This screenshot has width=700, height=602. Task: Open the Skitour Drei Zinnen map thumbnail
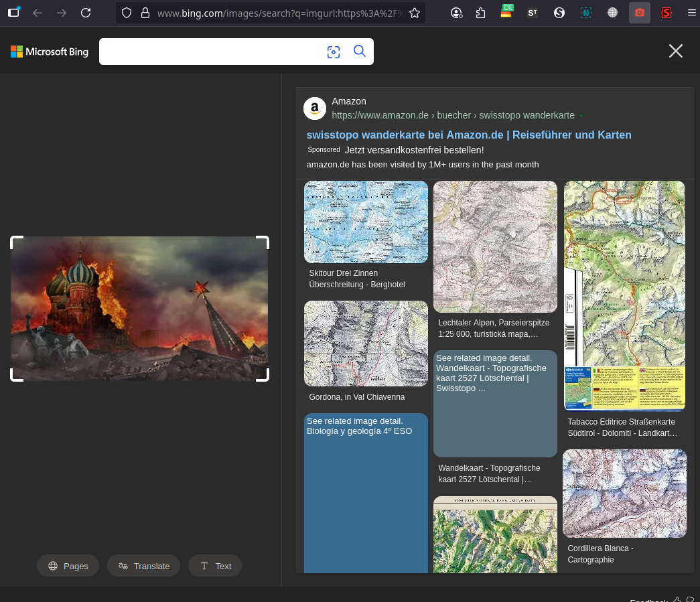(x=366, y=222)
